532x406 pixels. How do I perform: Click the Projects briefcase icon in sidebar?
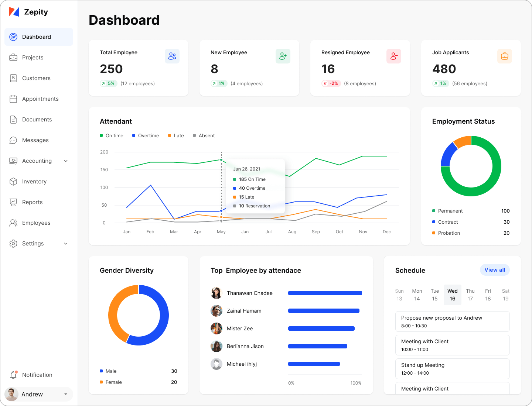pyautogui.click(x=13, y=58)
